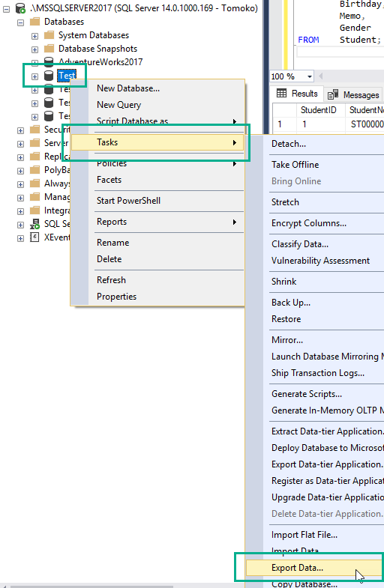This screenshot has height=588, width=384.
Task: Choose Import Flat File... menu entry
Action: [x=315, y=535]
